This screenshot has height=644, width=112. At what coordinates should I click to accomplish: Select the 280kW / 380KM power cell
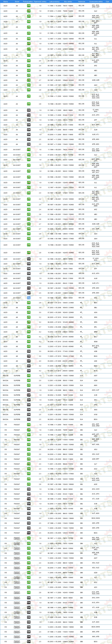tap(68, 229)
